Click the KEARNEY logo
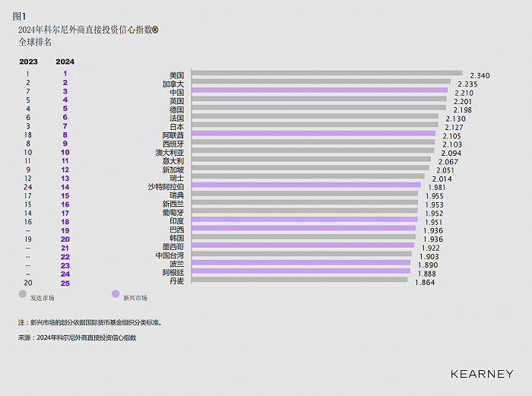532x396 pixels. click(482, 374)
